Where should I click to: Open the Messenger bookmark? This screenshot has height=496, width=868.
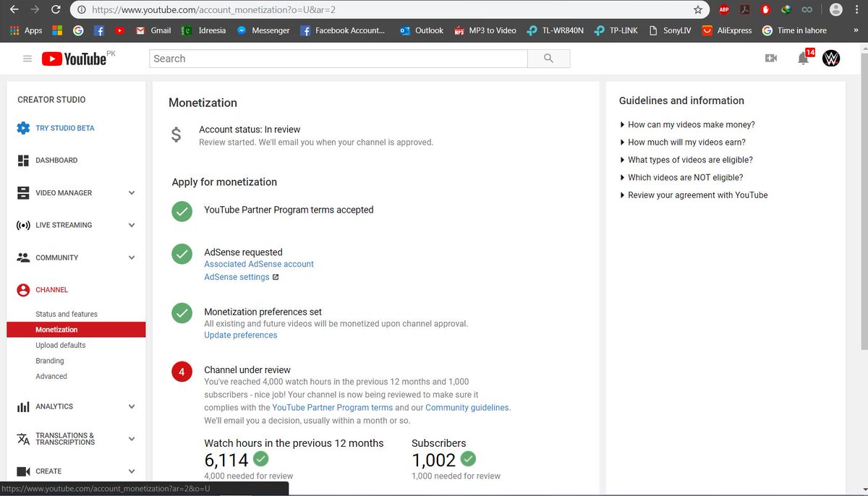263,30
